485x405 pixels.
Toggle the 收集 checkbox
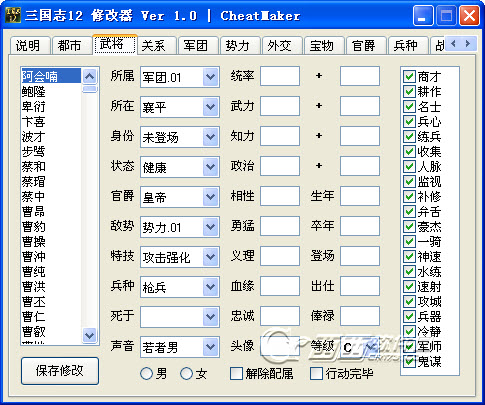pyautogui.click(x=409, y=151)
